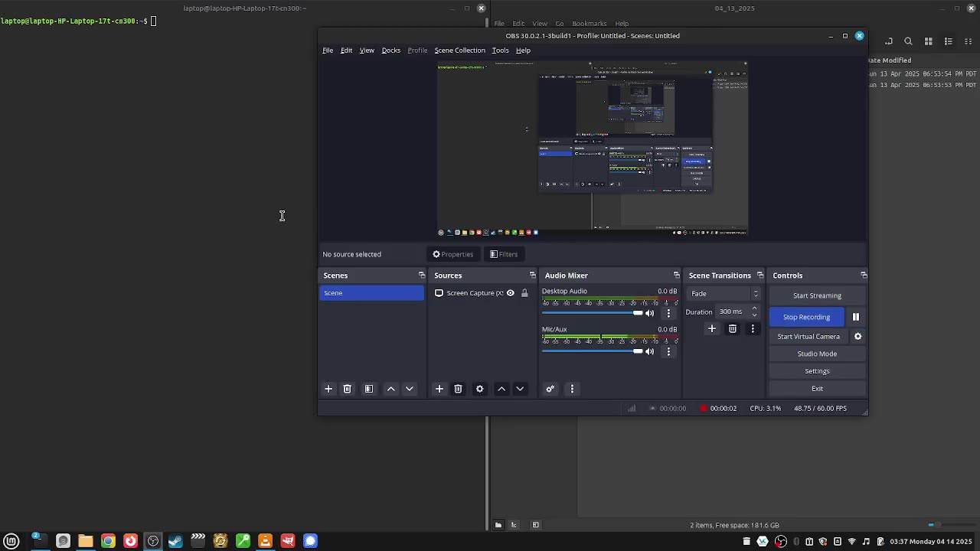The height and width of the screenshot is (551, 980).
Task: Open scene filters icon in Scenes dock
Action: pyautogui.click(x=368, y=389)
